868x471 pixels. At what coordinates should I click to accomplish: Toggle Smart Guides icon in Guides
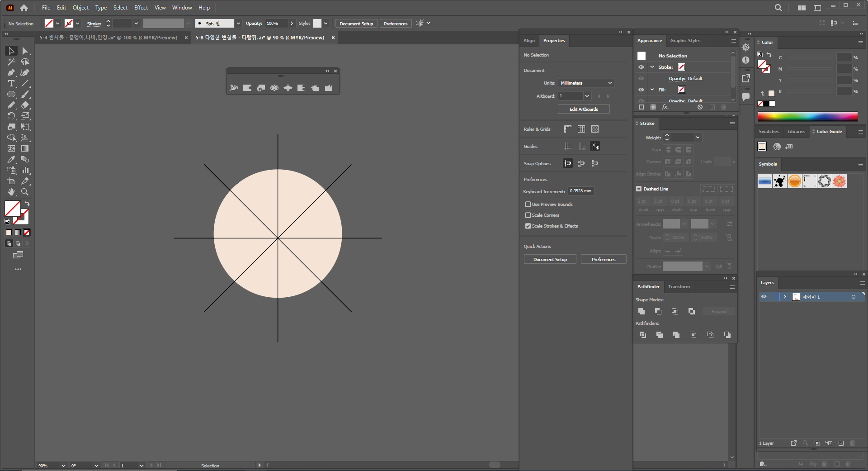coord(595,146)
